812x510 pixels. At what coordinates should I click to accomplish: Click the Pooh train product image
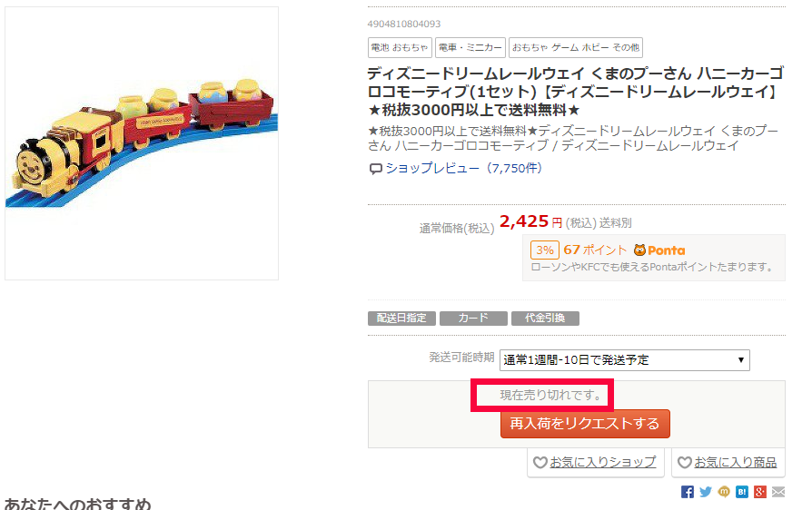click(142, 143)
